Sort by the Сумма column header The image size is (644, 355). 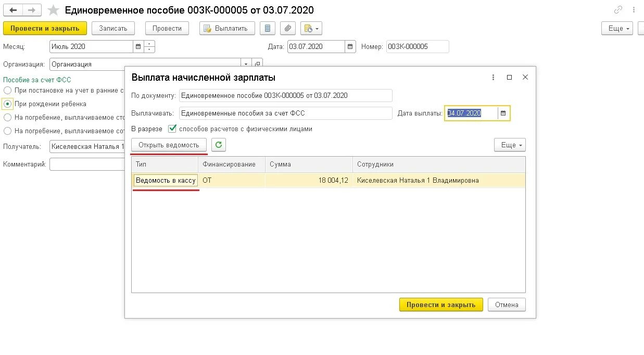point(309,164)
